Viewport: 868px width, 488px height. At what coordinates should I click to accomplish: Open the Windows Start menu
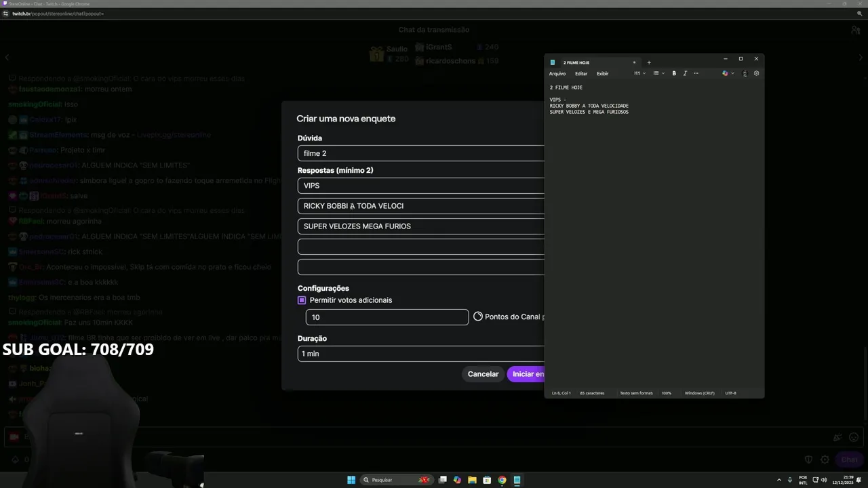click(351, 480)
